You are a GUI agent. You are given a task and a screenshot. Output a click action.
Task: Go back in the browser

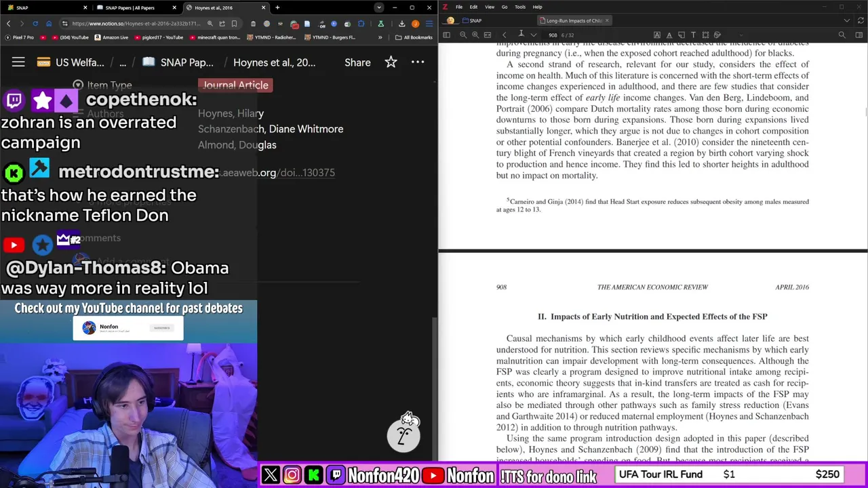[x=8, y=24]
